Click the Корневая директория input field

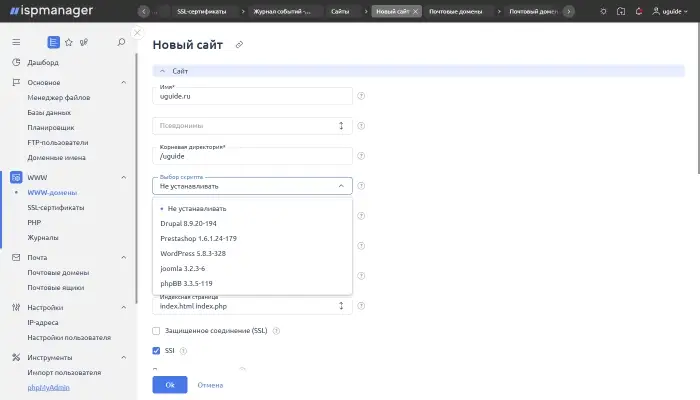click(253, 156)
